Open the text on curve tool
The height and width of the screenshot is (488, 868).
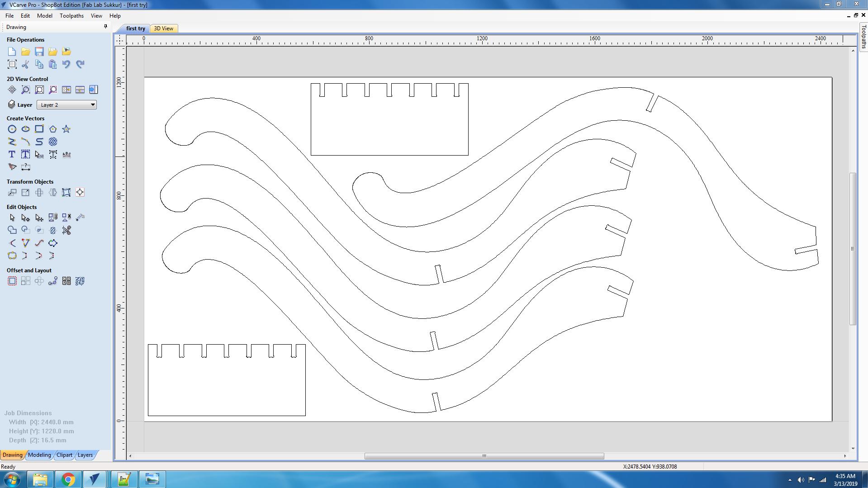[66, 155]
